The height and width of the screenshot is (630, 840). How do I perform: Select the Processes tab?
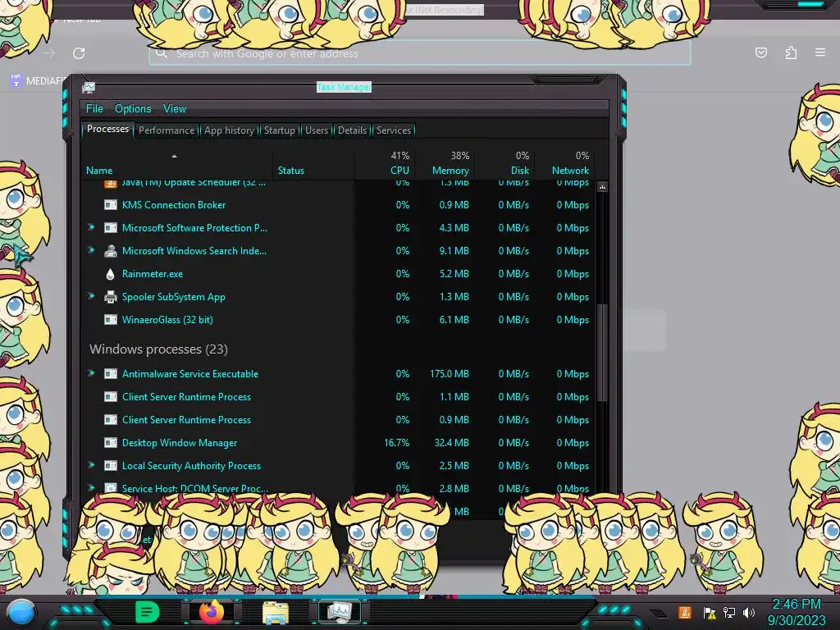point(107,129)
